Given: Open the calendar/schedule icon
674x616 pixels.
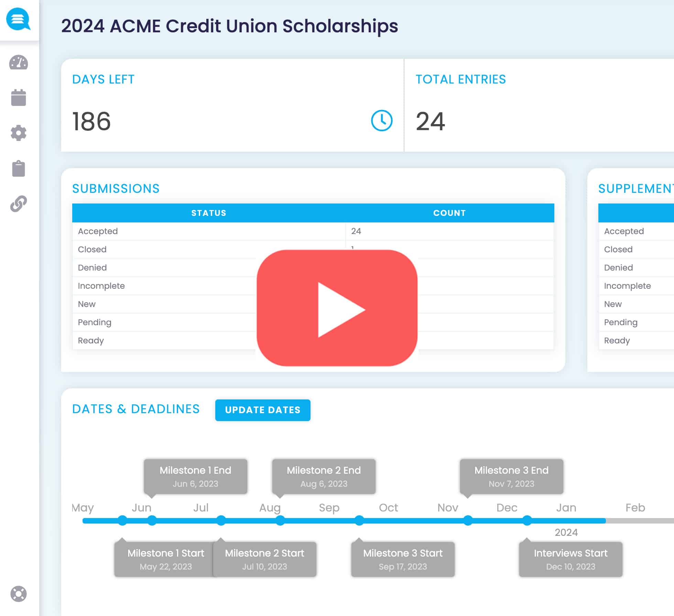Looking at the screenshot, I should tap(19, 98).
